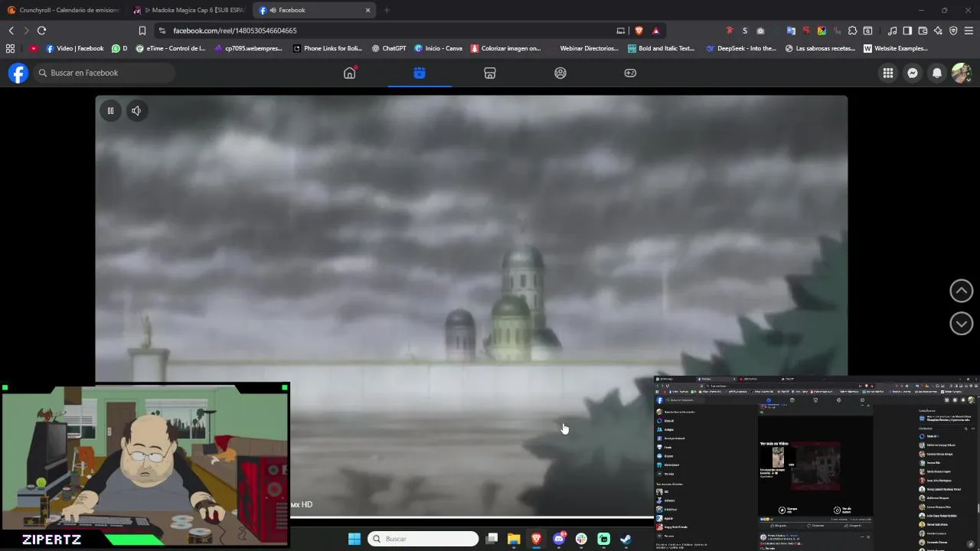Open DeepSeek - Into the bookmark
The height and width of the screenshot is (551, 980).
(741, 48)
